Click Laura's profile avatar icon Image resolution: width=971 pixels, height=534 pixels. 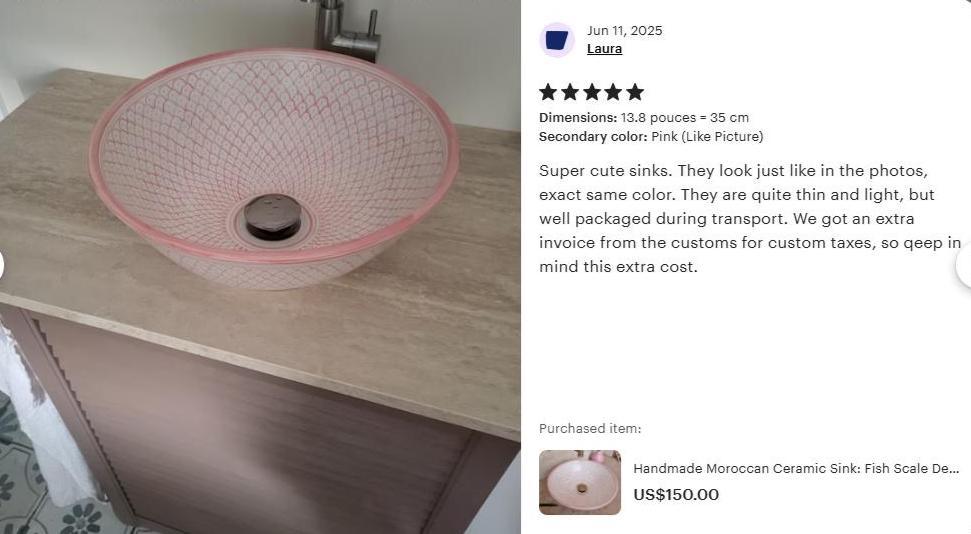557,40
